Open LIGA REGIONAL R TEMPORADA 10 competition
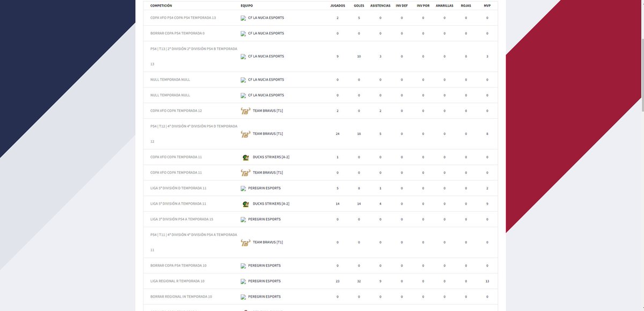 [x=177, y=281]
